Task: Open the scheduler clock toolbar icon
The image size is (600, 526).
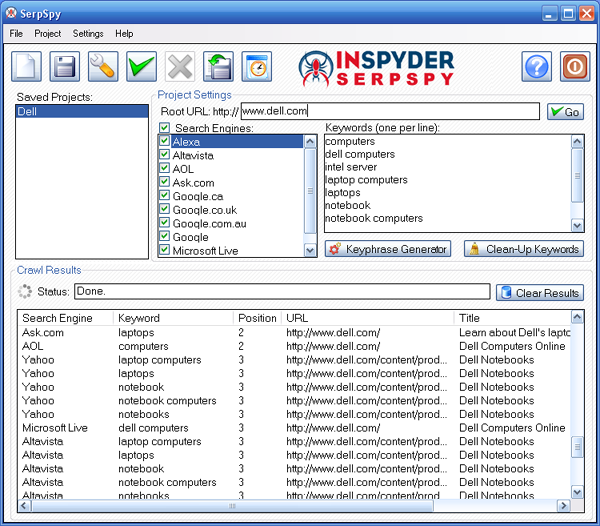Action: pos(257,67)
